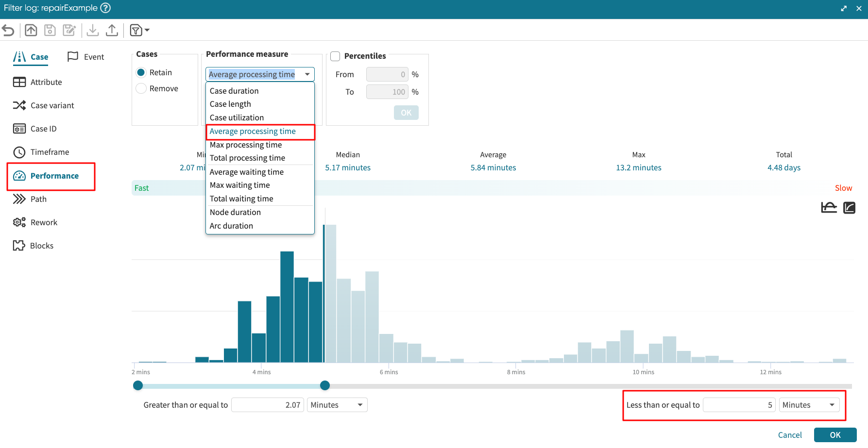
Task: Click the upload filter icon
Action: click(31, 31)
